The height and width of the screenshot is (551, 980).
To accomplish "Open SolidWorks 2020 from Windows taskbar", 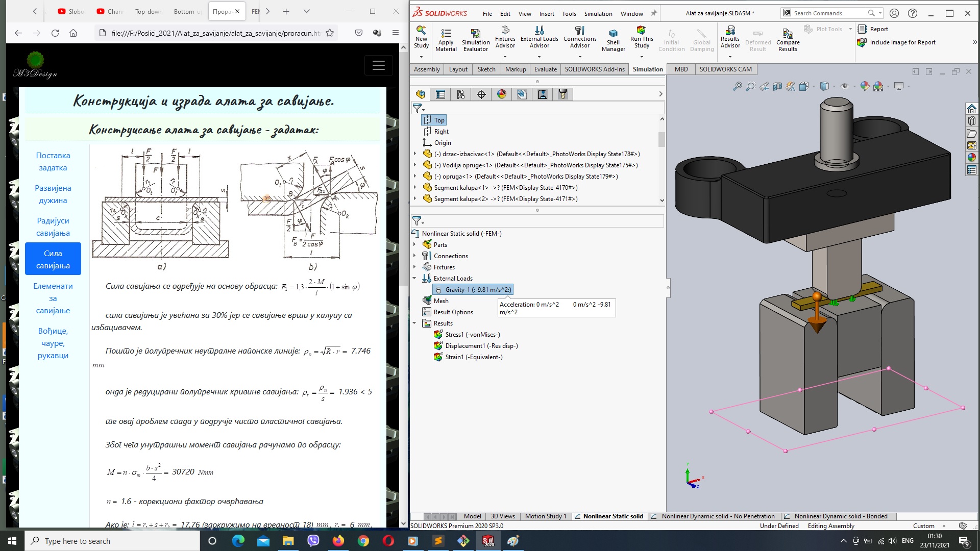I will (488, 541).
